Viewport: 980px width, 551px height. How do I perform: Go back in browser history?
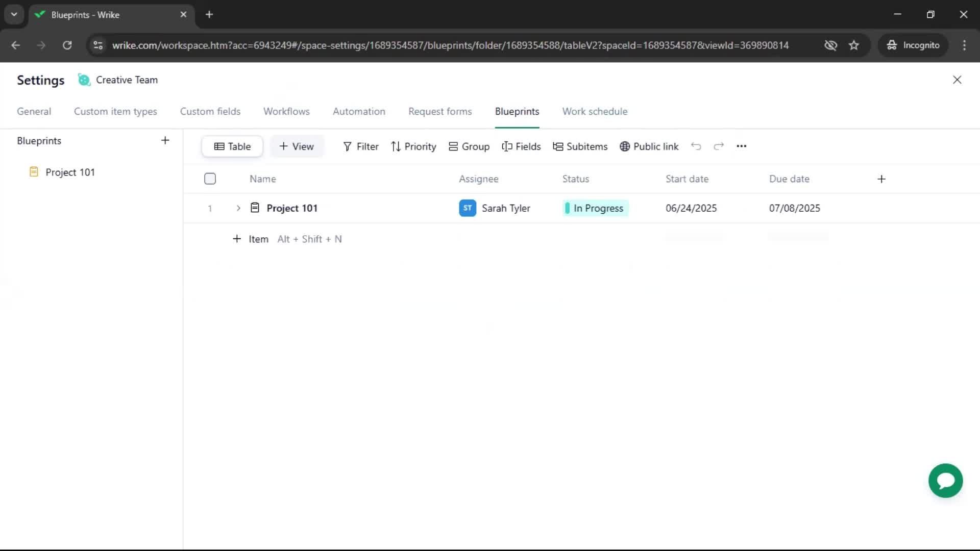click(16, 45)
